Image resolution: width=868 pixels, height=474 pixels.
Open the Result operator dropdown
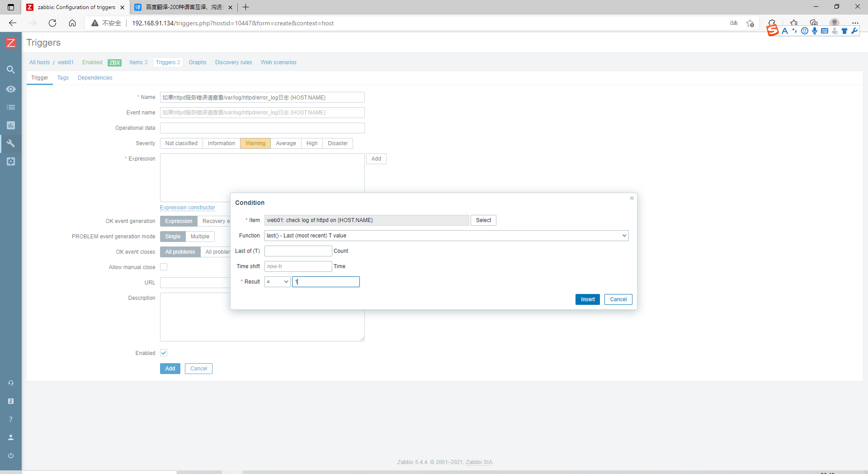pos(278,282)
